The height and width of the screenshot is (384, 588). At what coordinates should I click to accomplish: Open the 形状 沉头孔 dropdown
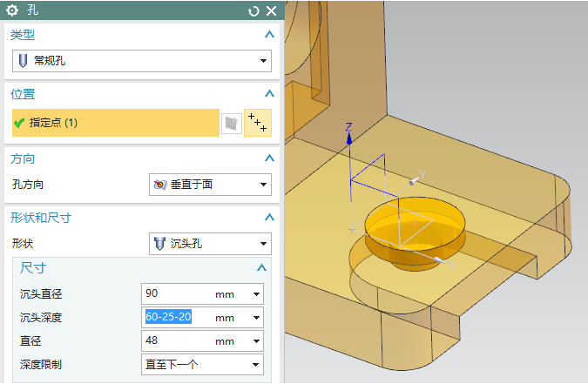click(210, 244)
